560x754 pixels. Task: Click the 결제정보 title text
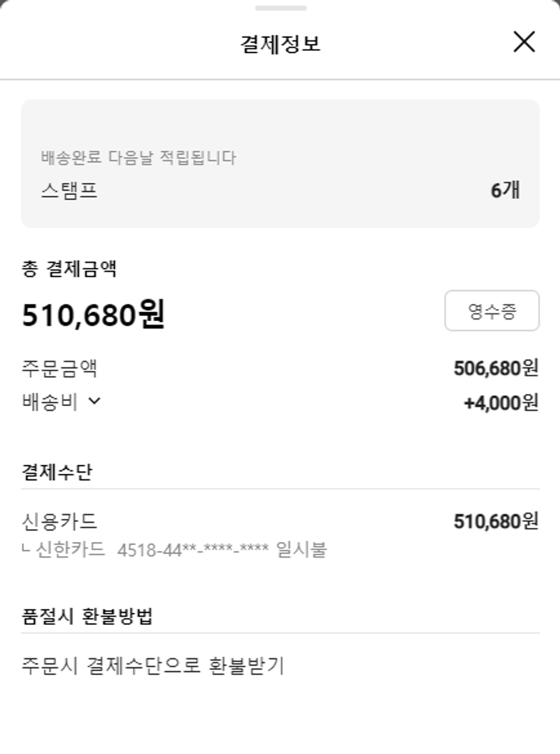pyautogui.click(x=280, y=43)
